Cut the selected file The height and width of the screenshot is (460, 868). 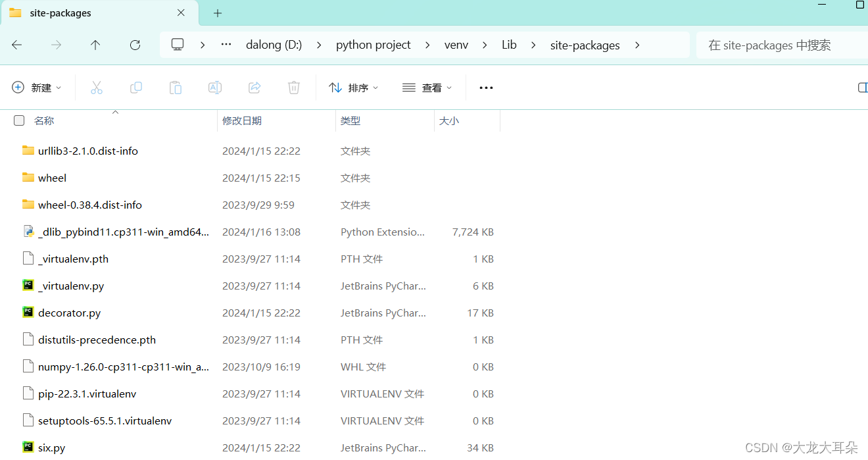click(x=97, y=87)
